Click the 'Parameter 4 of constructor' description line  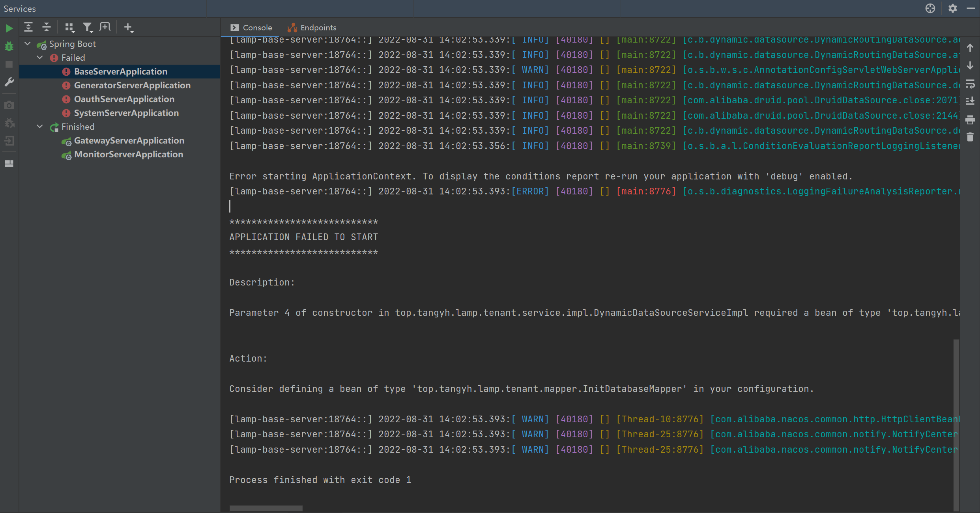(x=594, y=313)
